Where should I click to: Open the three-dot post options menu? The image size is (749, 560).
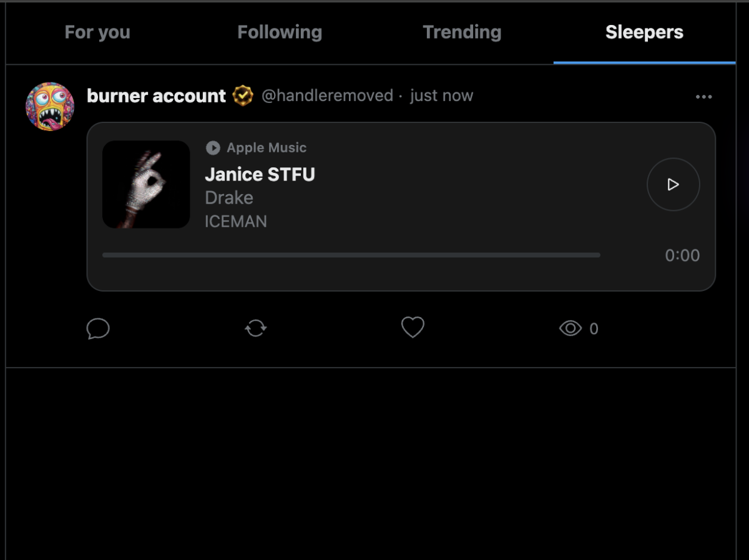703,97
